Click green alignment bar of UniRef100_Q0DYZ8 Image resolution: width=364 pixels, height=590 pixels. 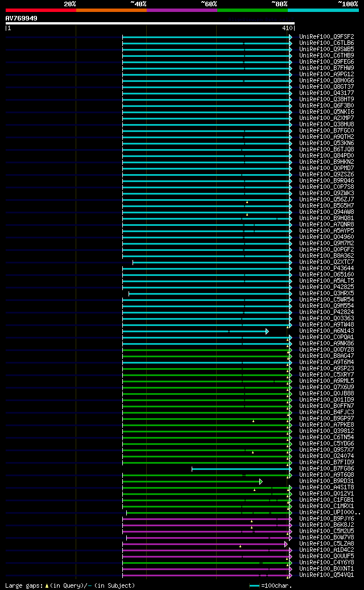(x=207, y=350)
